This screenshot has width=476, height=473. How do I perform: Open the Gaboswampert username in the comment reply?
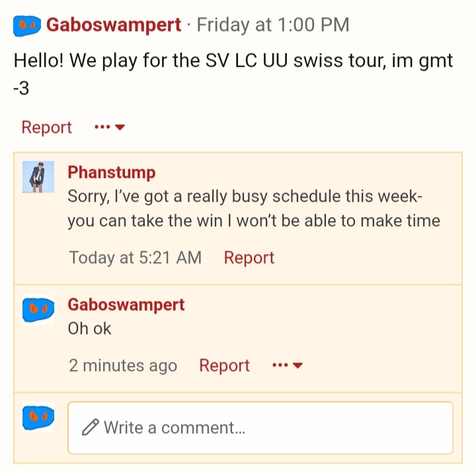[x=126, y=305]
